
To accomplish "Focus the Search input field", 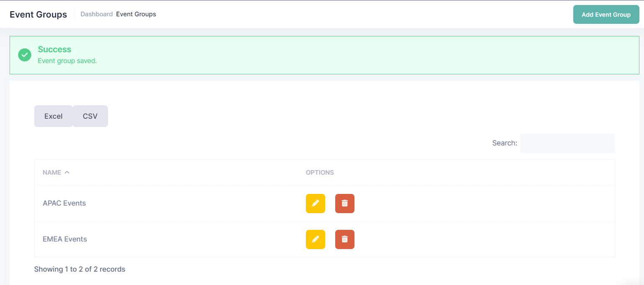I will point(567,143).
